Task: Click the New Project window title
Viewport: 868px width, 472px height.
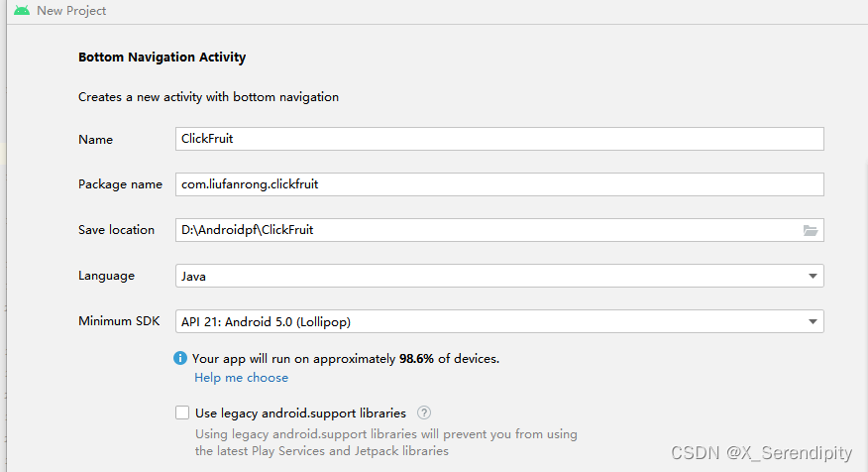Action: point(71,11)
